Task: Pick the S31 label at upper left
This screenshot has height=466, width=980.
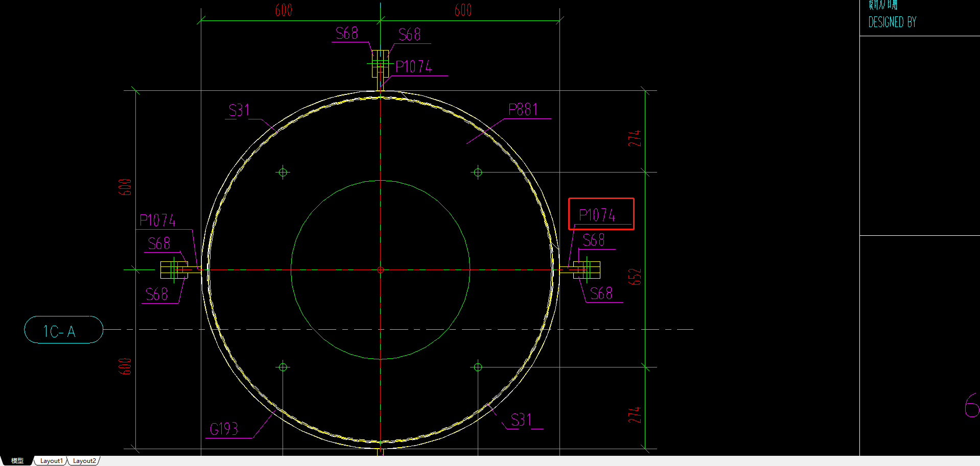Action: click(x=239, y=110)
